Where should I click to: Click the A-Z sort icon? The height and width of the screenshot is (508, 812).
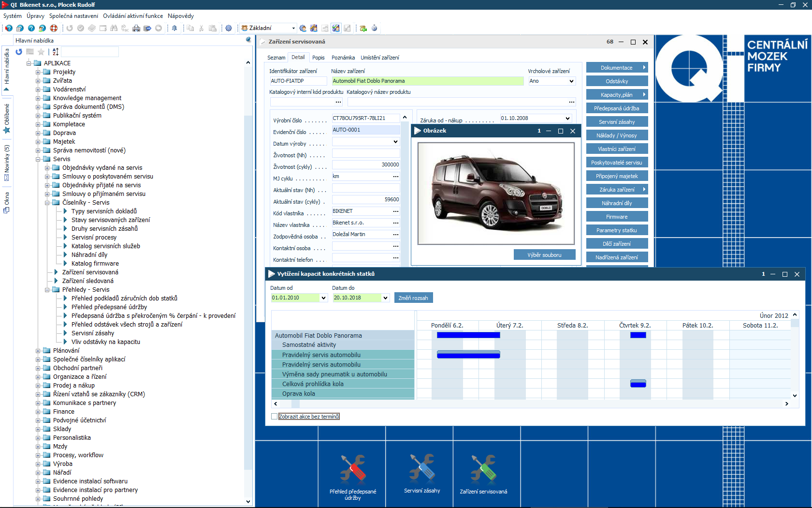click(56, 52)
